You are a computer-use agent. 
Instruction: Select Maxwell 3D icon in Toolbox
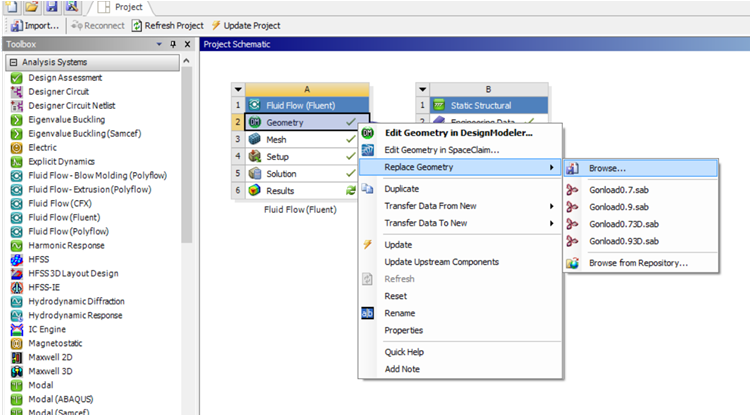(x=17, y=371)
